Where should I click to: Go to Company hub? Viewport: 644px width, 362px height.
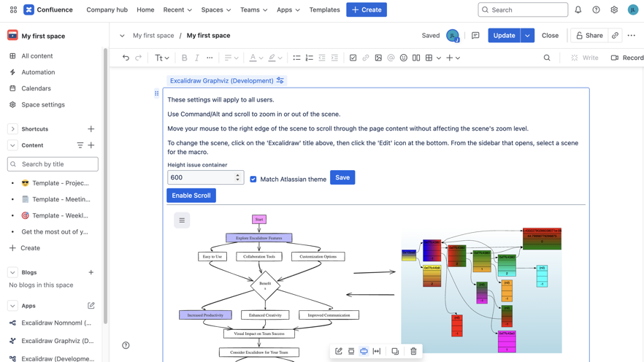point(107,9)
